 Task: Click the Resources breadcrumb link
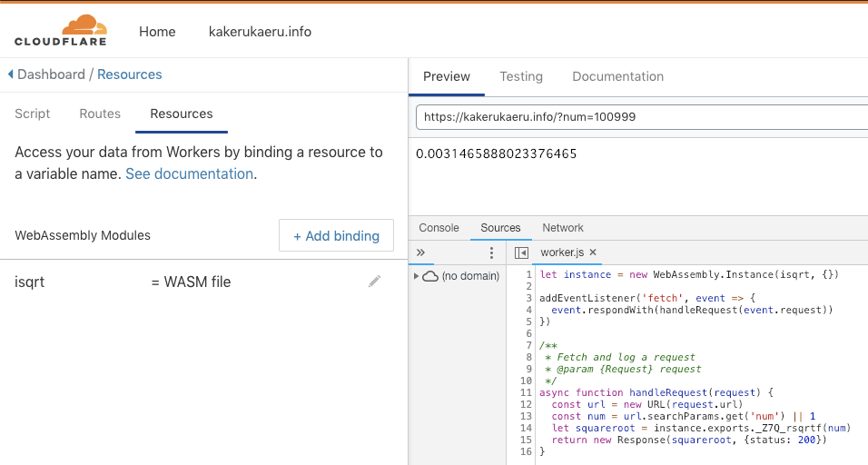[x=130, y=74]
